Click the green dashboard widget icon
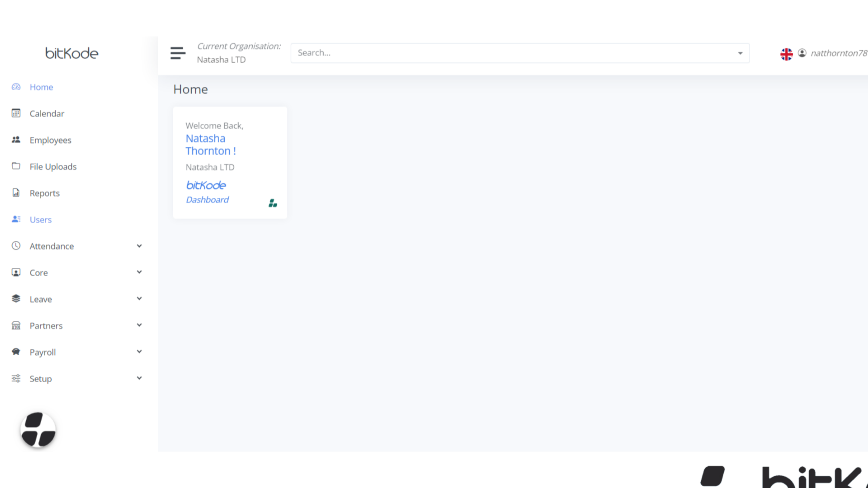 point(273,202)
